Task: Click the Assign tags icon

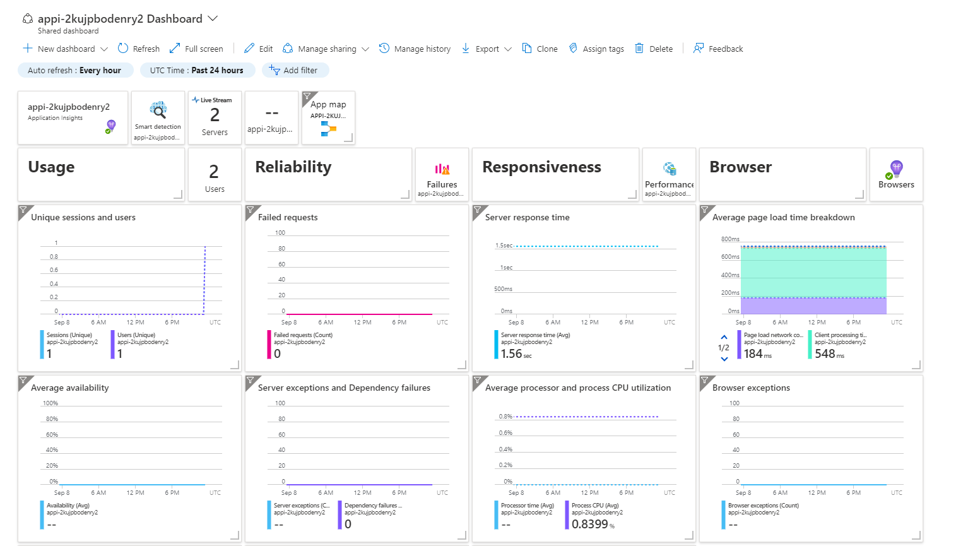Action: [573, 49]
